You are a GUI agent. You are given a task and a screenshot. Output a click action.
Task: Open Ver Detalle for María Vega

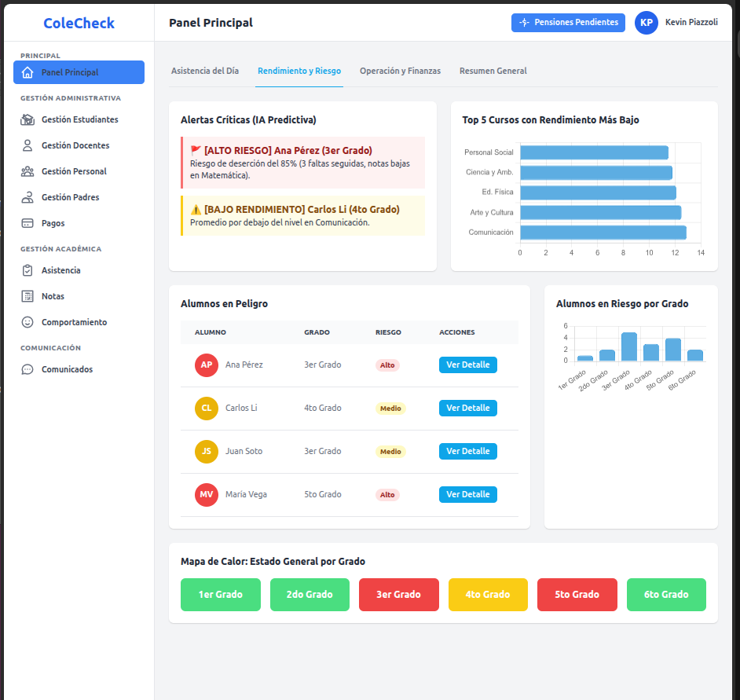coord(467,494)
